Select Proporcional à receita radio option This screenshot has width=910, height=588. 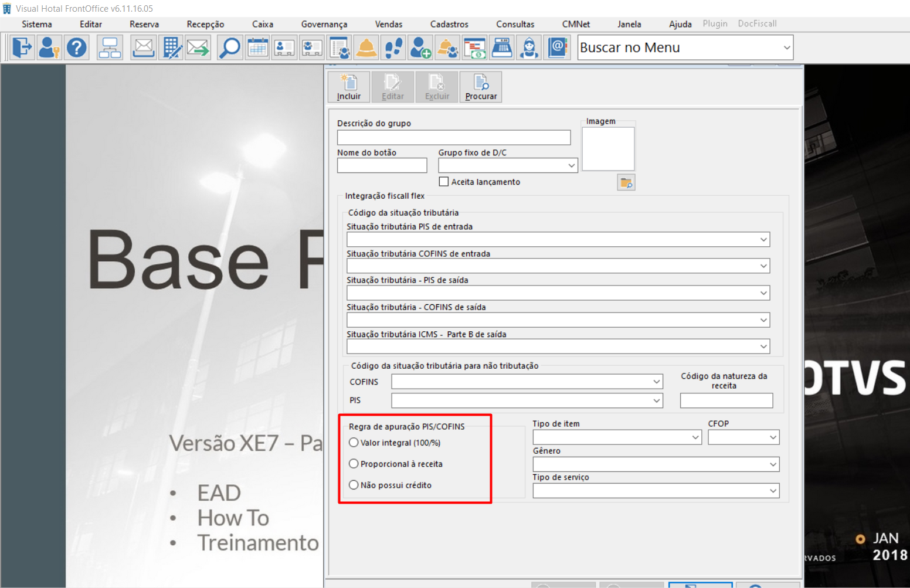(x=354, y=464)
